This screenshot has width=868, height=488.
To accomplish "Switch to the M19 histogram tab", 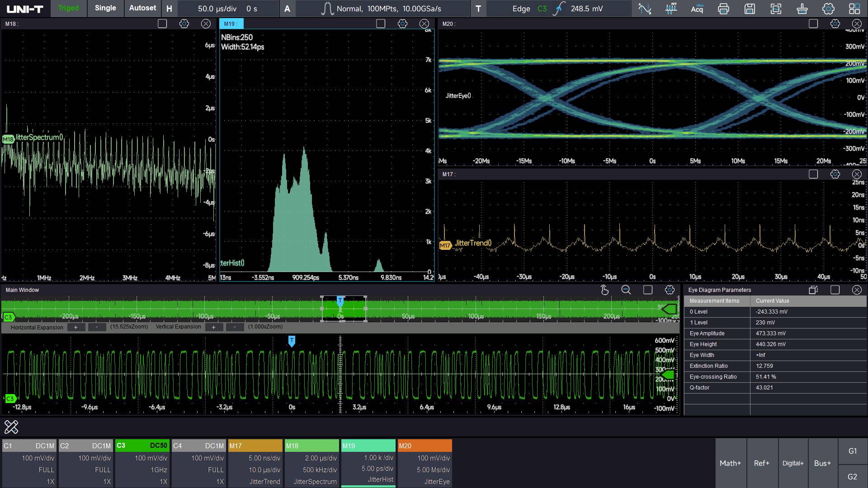I will [x=232, y=23].
